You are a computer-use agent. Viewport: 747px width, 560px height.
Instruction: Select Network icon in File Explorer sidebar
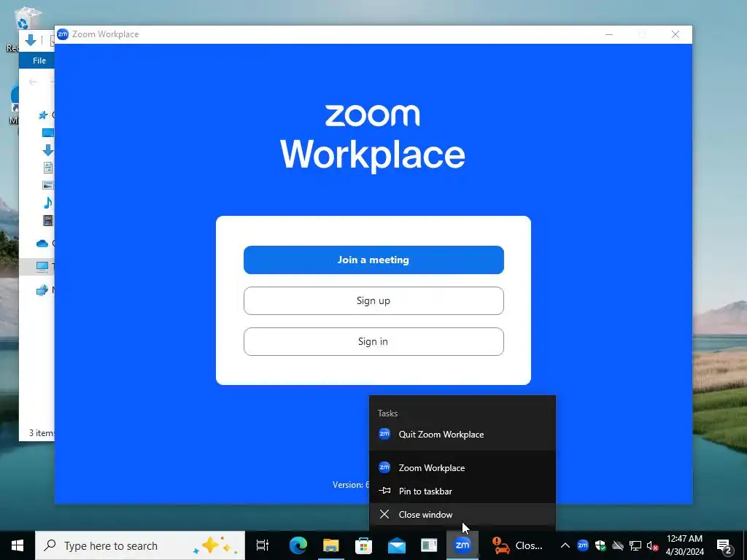pos(42,289)
